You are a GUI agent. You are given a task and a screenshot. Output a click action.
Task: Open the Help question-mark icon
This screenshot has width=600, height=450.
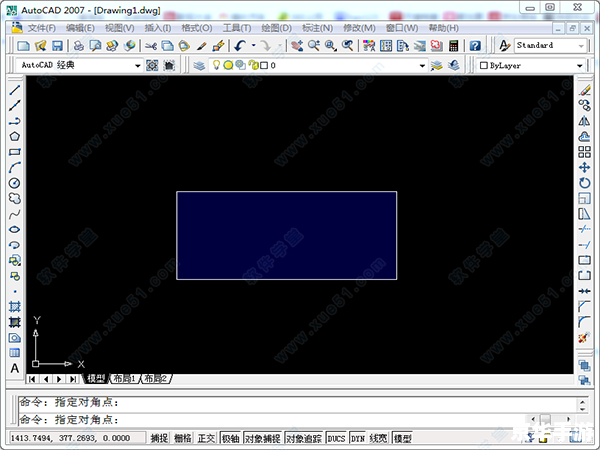[475, 46]
